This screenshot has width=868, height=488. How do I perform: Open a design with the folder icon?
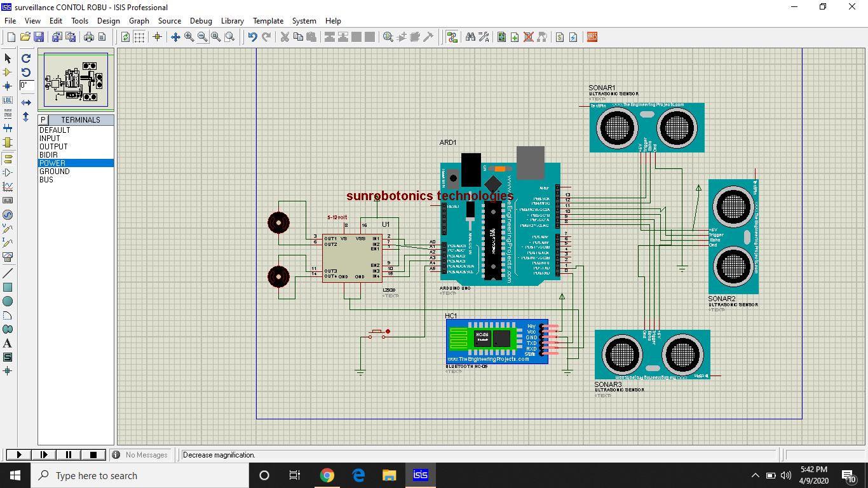pos(25,37)
